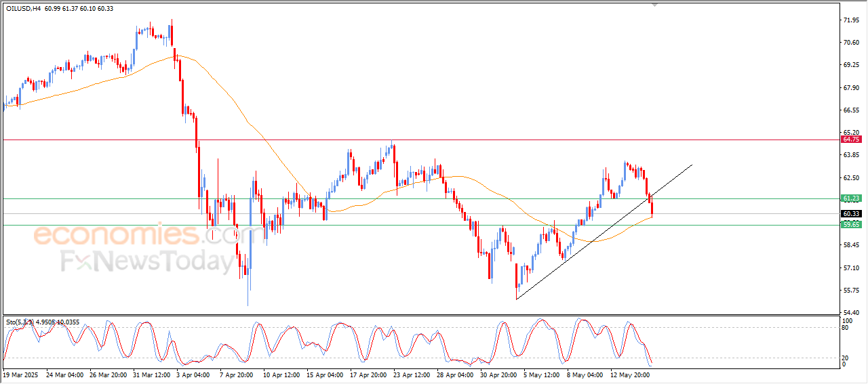This screenshot has width=868, height=384.
Task: Click the stochastic 20 scale label
Action: [x=846, y=358]
